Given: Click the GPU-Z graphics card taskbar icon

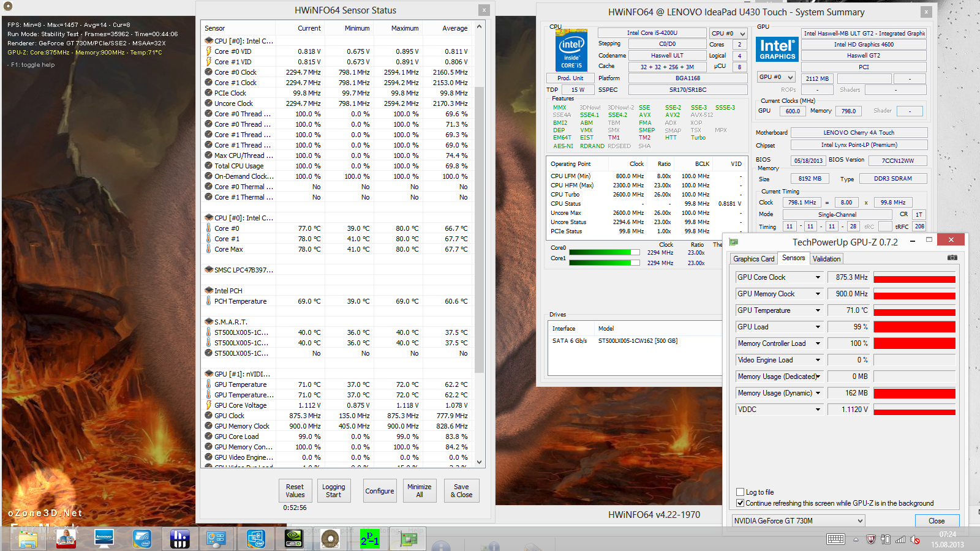Looking at the screenshot, I should pyautogui.click(x=409, y=539).
